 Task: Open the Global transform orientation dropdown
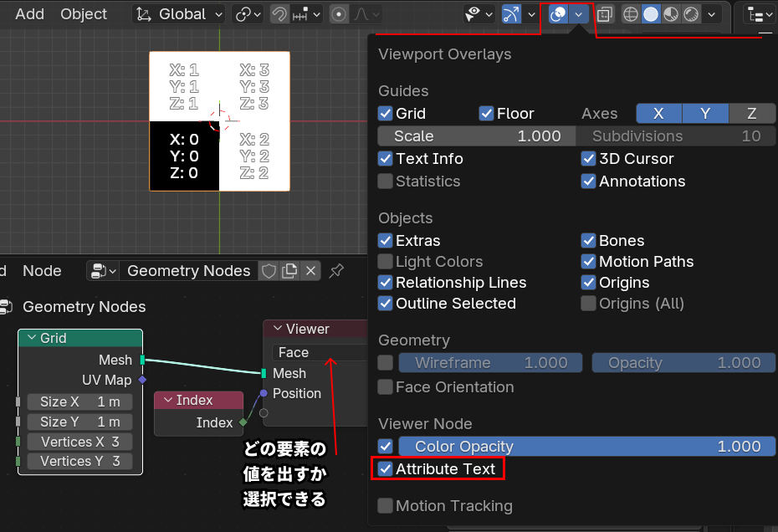tap(179, 14)
